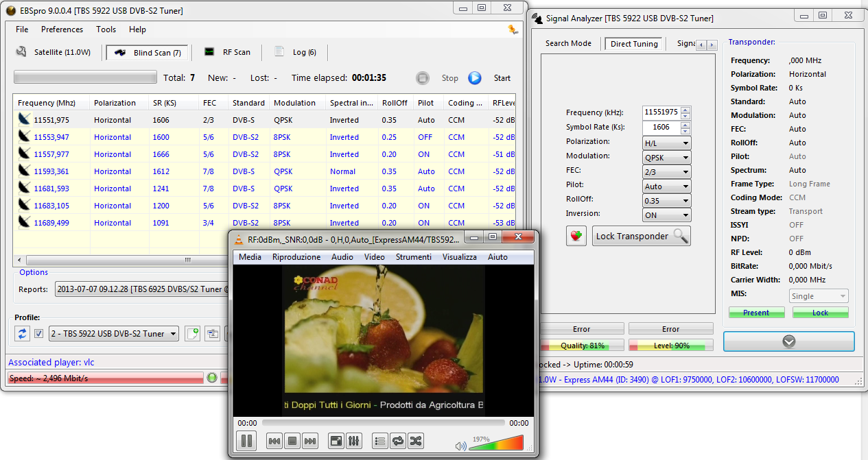The image size is (868, 460).
Task: Open VLC Strumenti menu
Action: (414, 257)
